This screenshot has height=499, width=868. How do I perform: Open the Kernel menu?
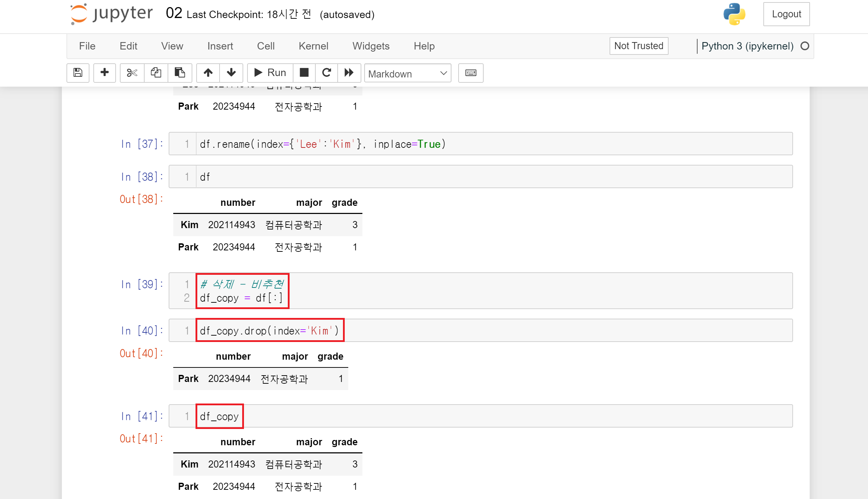tap(313, 46)
